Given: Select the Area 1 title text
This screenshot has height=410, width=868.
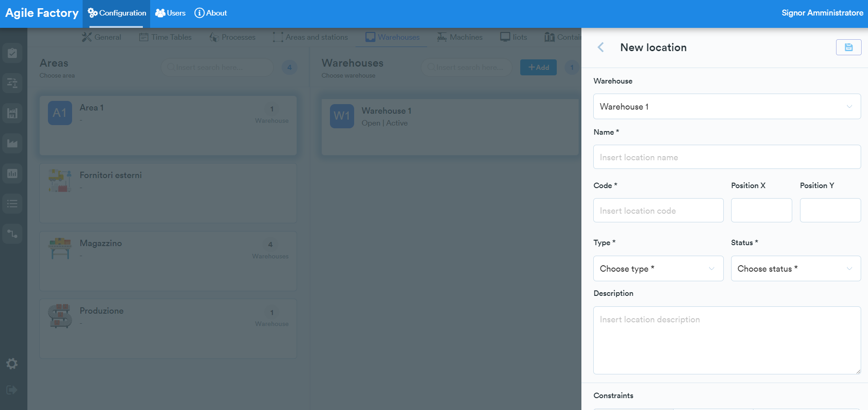Looking at the screenshot, I should [x=92, y=108].
